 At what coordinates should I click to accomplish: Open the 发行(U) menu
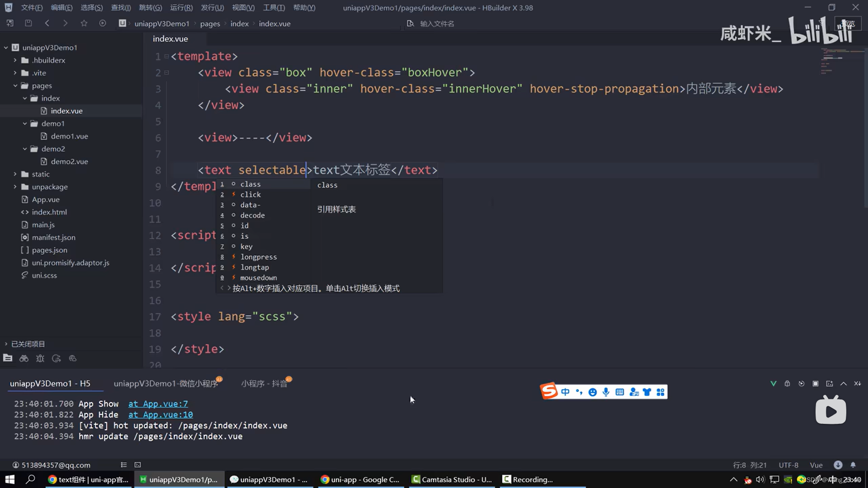(x=212, y=8)
